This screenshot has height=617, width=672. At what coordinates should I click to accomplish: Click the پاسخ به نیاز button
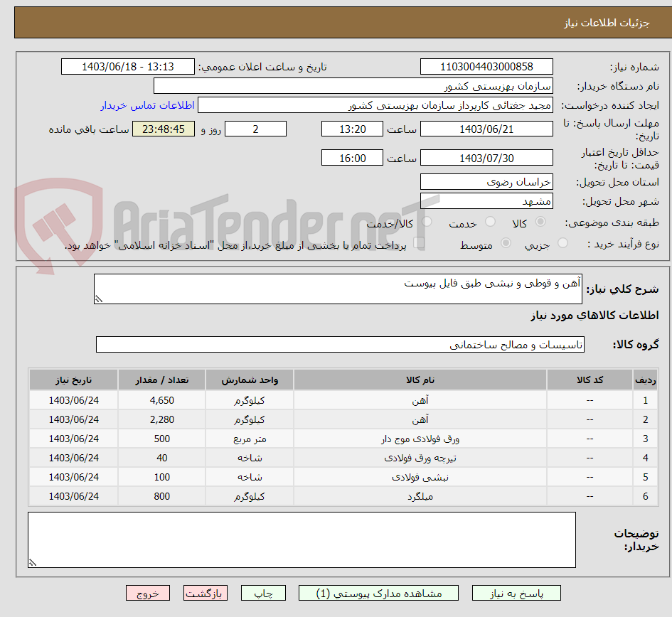click(516, 593)
